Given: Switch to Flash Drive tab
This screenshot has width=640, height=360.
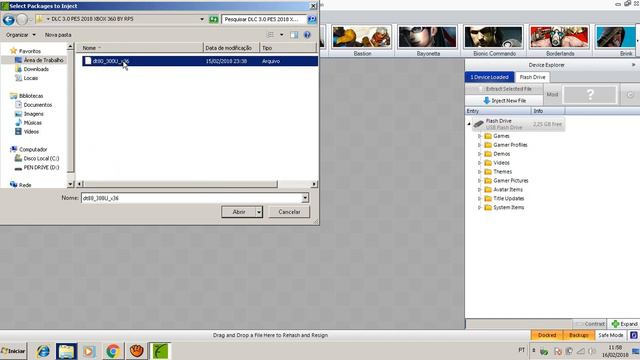Looking at the screenshot, I should (532, 77).
